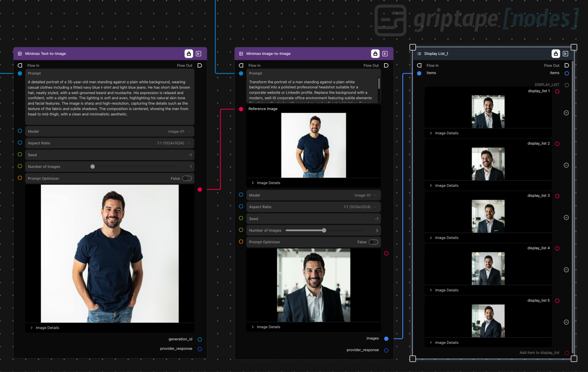Click lock icon on Minimax Text-to-Image node

pos(189,54)
